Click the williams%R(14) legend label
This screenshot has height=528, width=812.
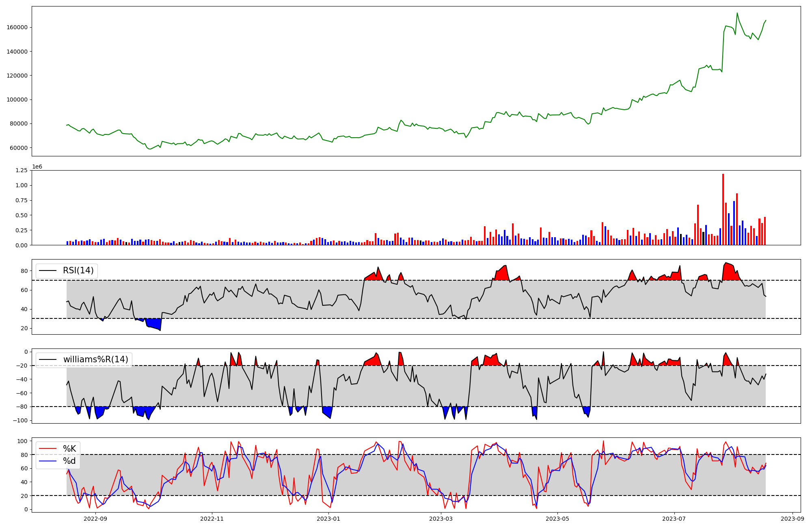(95, 359)
